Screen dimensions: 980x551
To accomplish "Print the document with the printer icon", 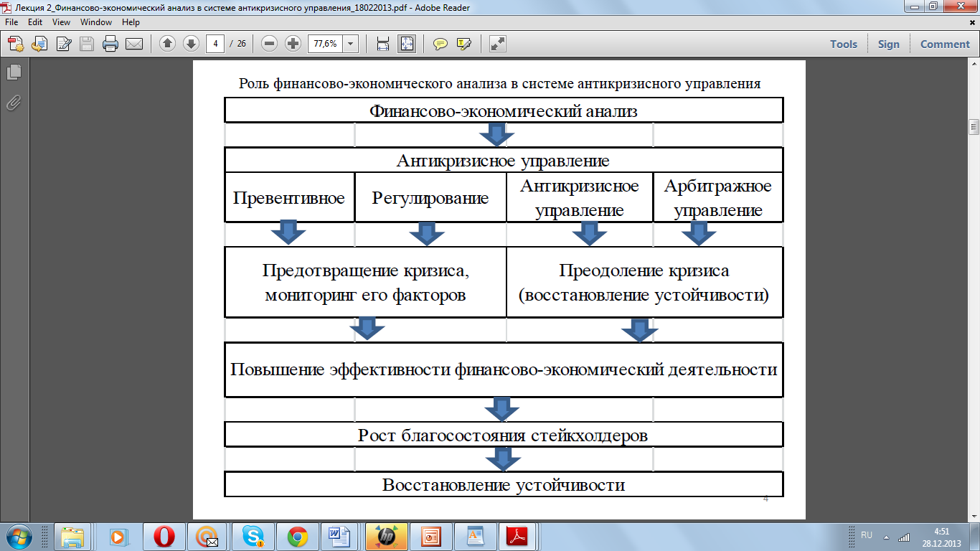I will (110, 44).
